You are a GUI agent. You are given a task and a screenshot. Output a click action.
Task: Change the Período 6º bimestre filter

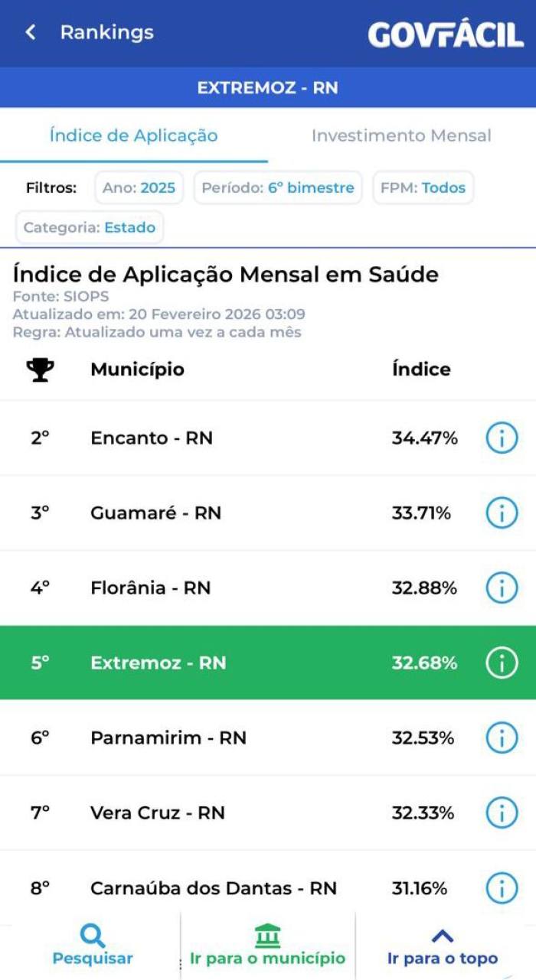(x=278, y=188)
